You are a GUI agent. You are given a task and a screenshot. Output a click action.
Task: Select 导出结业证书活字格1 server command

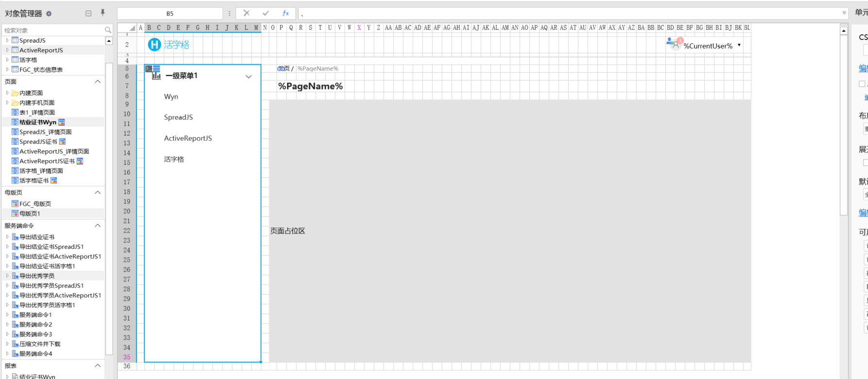(x=47, y=266)
